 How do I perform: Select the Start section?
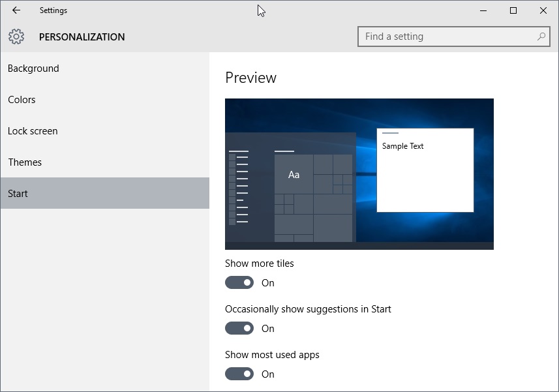[105, 193]
